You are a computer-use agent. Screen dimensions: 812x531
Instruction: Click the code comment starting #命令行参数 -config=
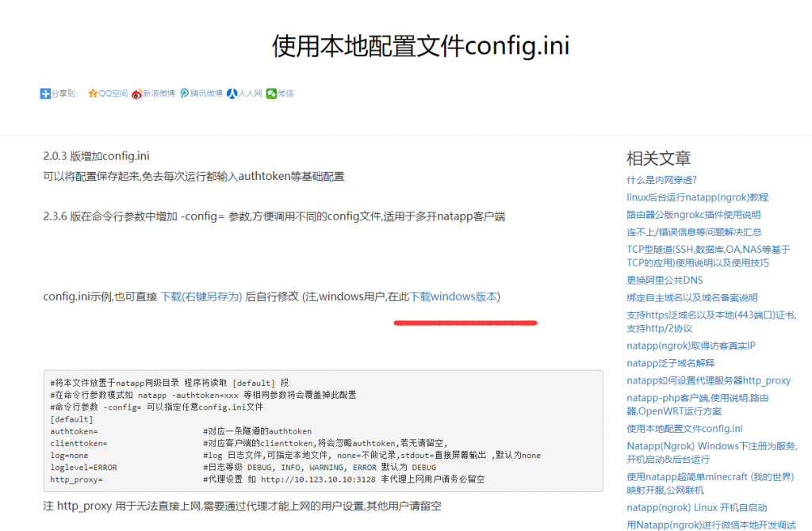[156, 407]
